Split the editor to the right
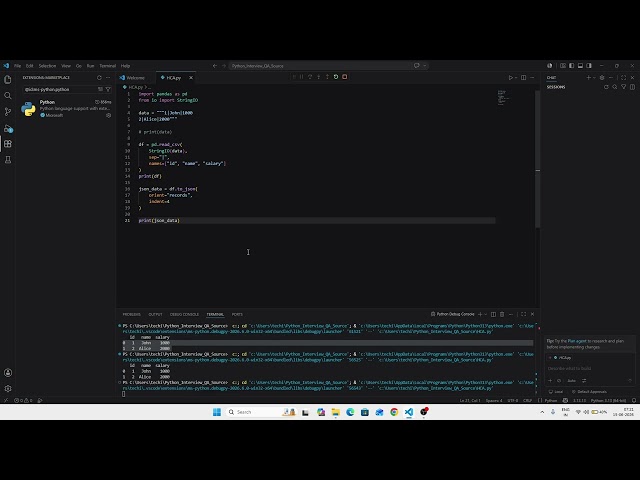The width and height of the screenshot is (640, 480). (524, 78)
